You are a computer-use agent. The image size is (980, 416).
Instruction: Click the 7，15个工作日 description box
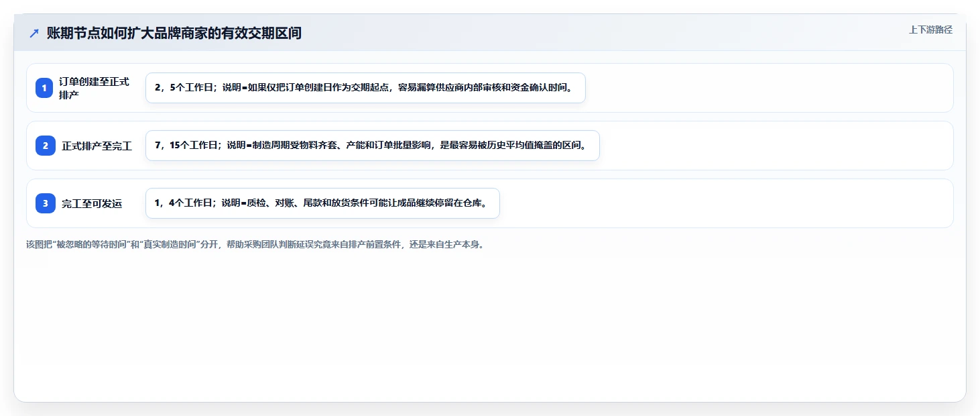(372, 146)
